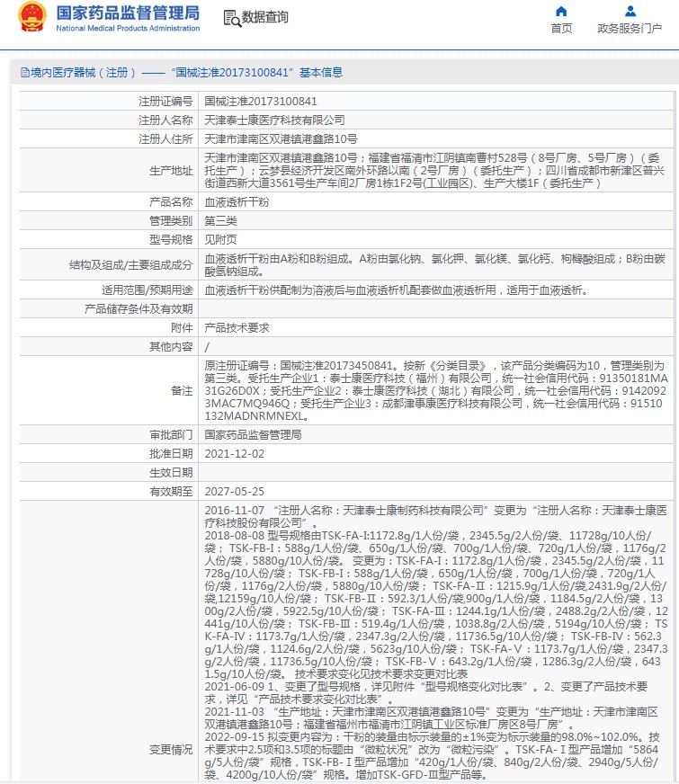Click 注册证编号 row label
Image resolution: width=679 pixels, height=784 pixels.
click(165, 102)
